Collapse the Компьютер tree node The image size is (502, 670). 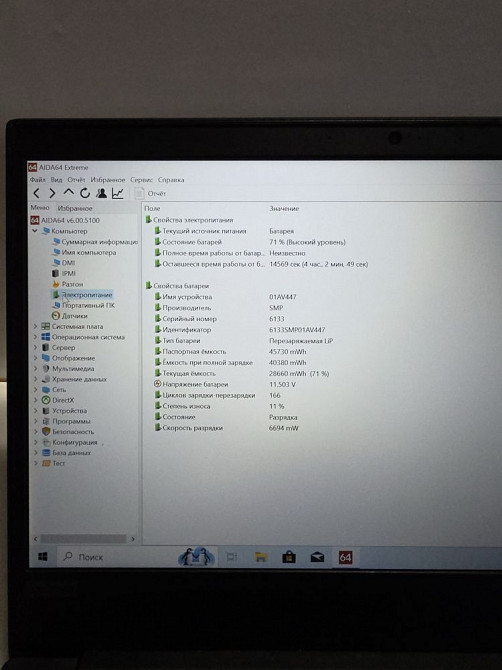(35, 231)
